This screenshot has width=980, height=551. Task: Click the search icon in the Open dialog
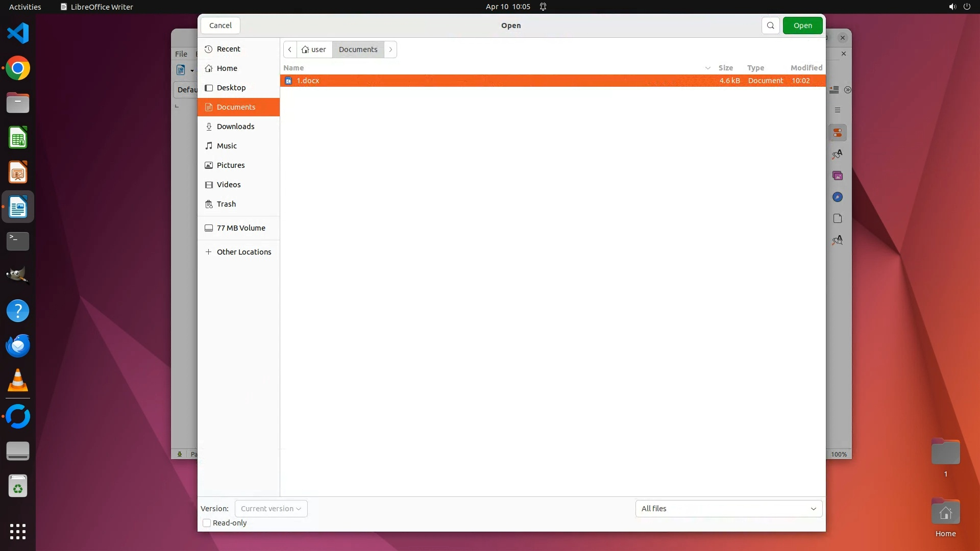pos(770,26)
